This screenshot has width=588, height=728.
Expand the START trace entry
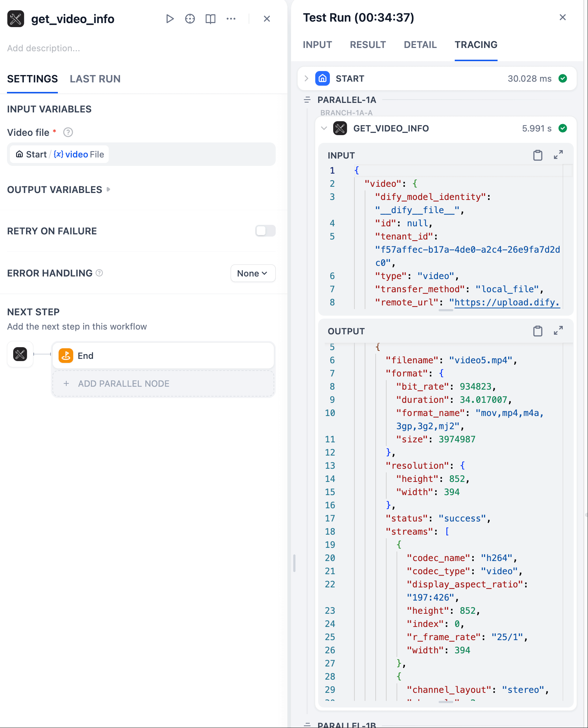point(306,79)
